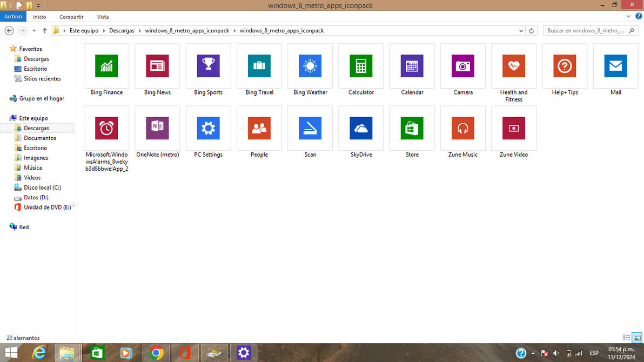
Task: Expand the ribbon options chevron near Help
Action: 628,16
